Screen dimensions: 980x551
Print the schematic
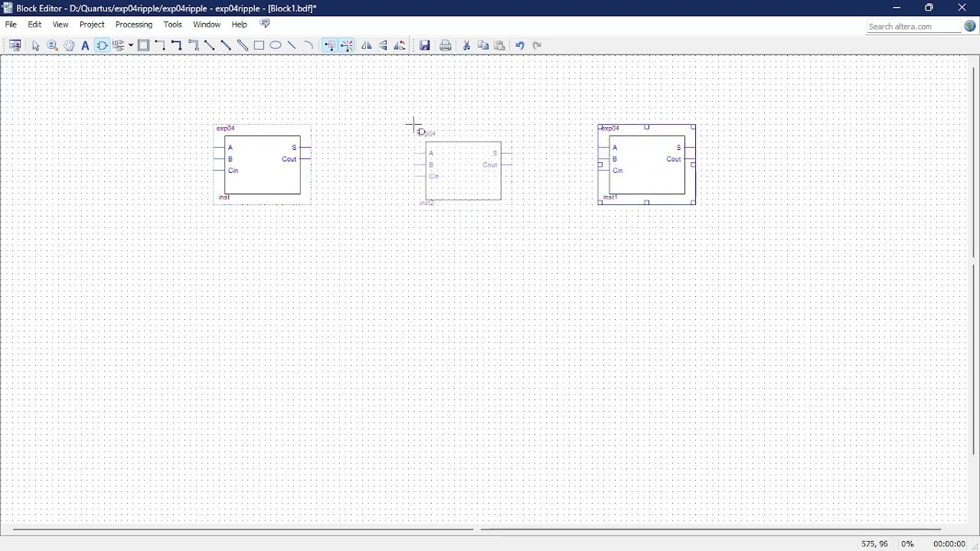[446, 46]
